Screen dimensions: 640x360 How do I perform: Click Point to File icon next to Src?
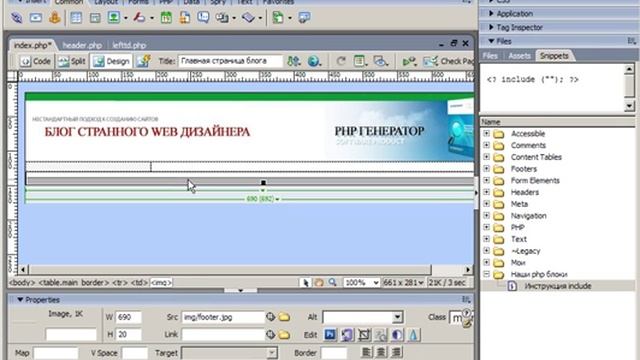pos(271,317)
